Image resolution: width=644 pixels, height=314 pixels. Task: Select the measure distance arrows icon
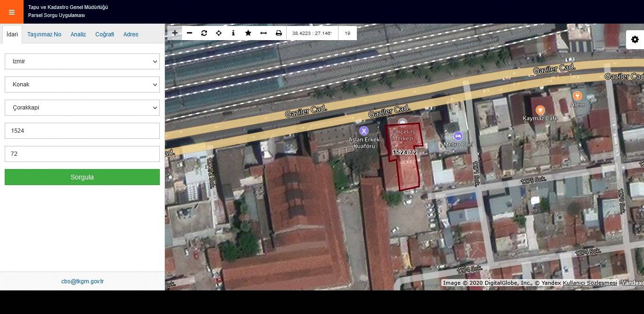tap(264, 33)
